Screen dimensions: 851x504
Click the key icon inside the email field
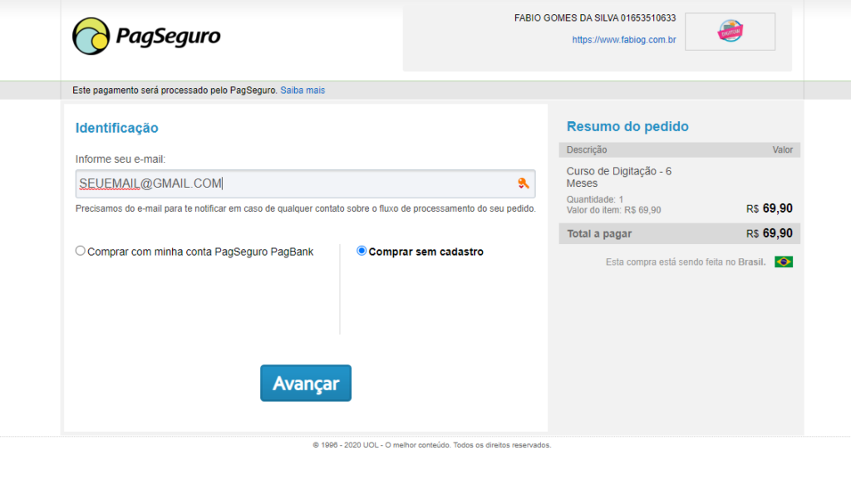[523, 183]
